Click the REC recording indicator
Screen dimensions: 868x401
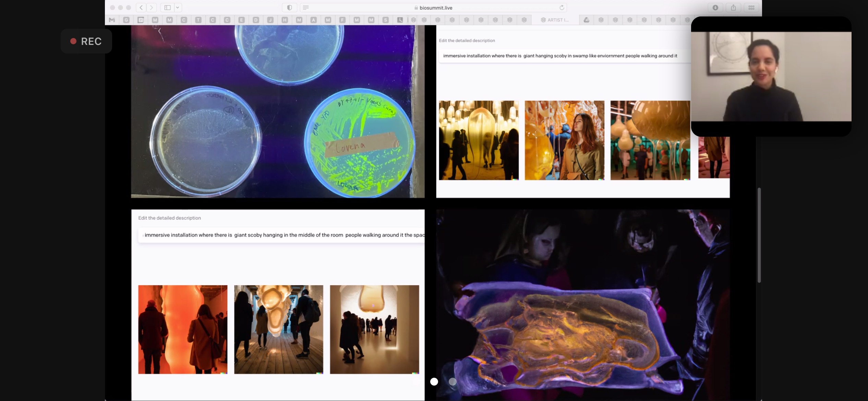(x=86, y=41)
